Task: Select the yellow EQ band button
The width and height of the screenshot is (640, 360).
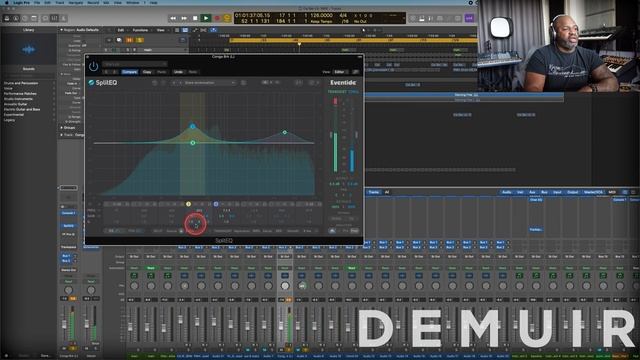Action: [x=188, y=204]
